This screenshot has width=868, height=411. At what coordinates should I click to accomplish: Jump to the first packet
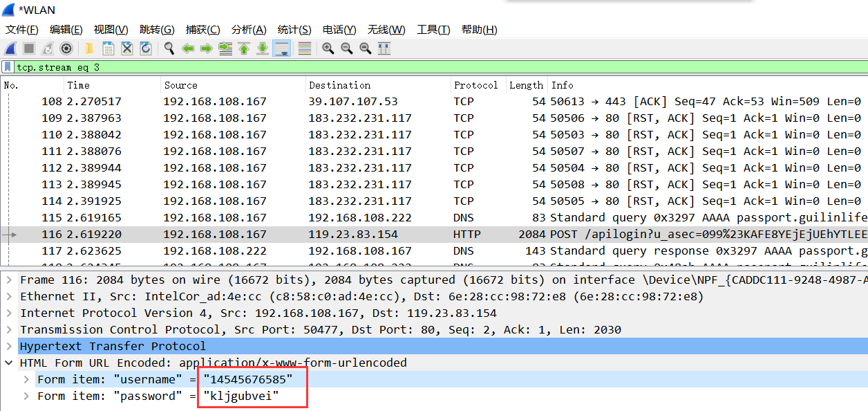coord(244,48)
